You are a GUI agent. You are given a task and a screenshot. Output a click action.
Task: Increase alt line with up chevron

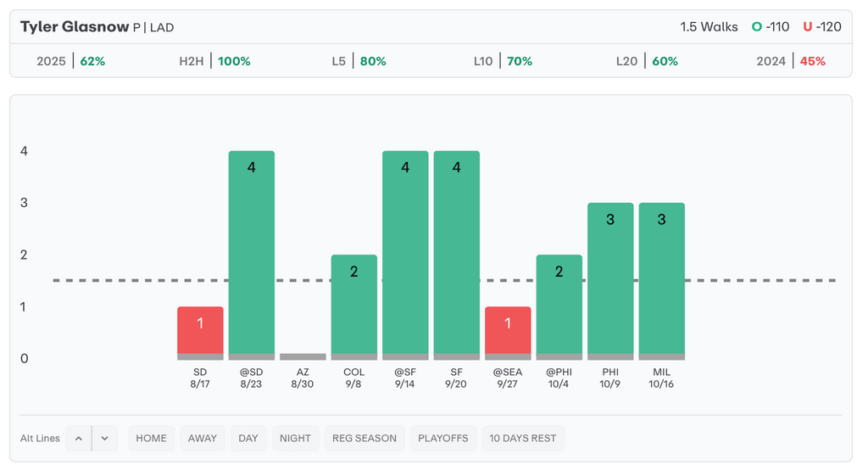(78, 439)
